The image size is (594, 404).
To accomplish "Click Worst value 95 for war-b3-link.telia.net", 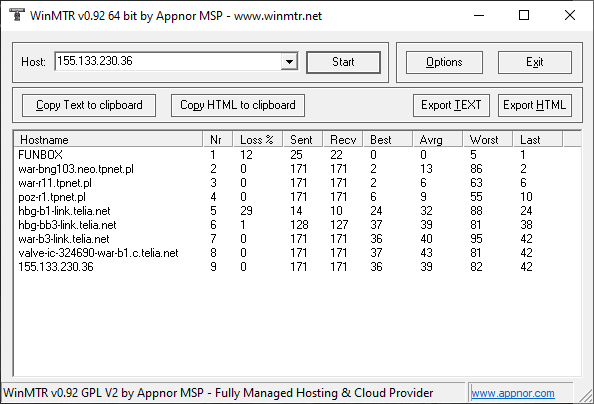I will pyautogui.click(x=476, y=239).
